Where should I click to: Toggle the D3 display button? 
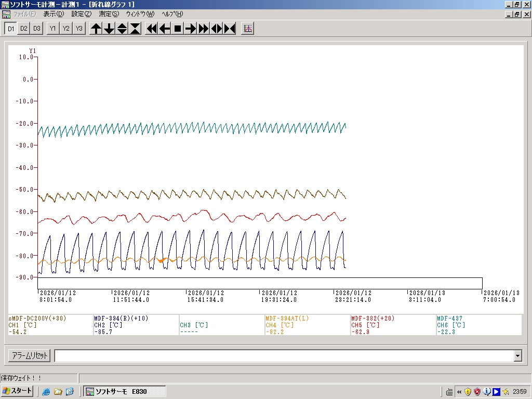pos(36,29)
